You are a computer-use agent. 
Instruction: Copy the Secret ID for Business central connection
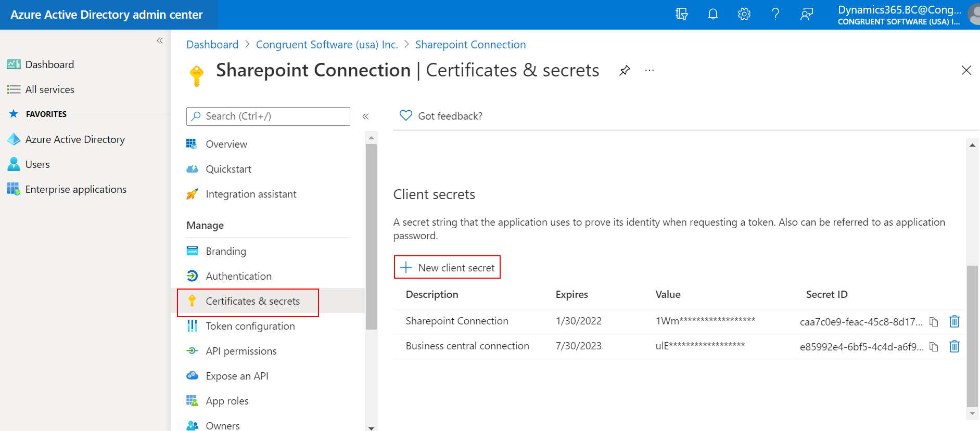click(x=934, y=346)
